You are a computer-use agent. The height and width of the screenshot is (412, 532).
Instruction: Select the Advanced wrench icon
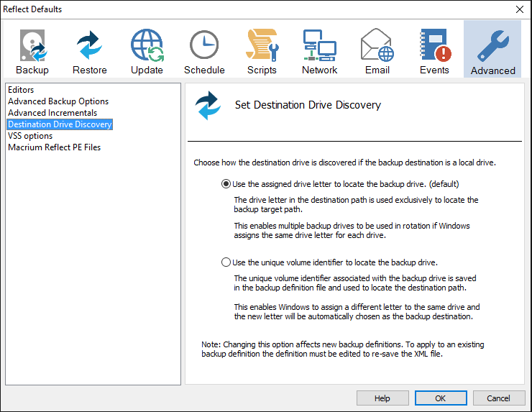[492, 46]
